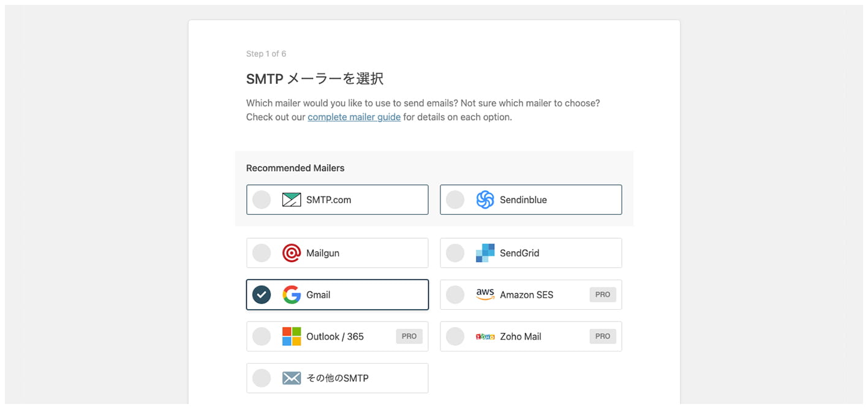Screen dimensions: 868x409
Task: Click the AWS logo for Amazon SES
Action: [x=485, y=295]
